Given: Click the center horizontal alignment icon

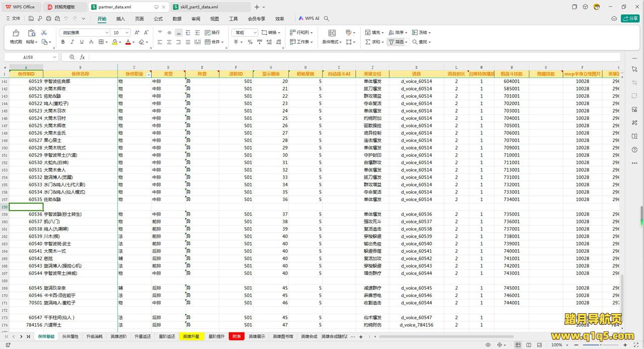Looking at the screenshot, I should pyautogui.click(x=170, y=42).
